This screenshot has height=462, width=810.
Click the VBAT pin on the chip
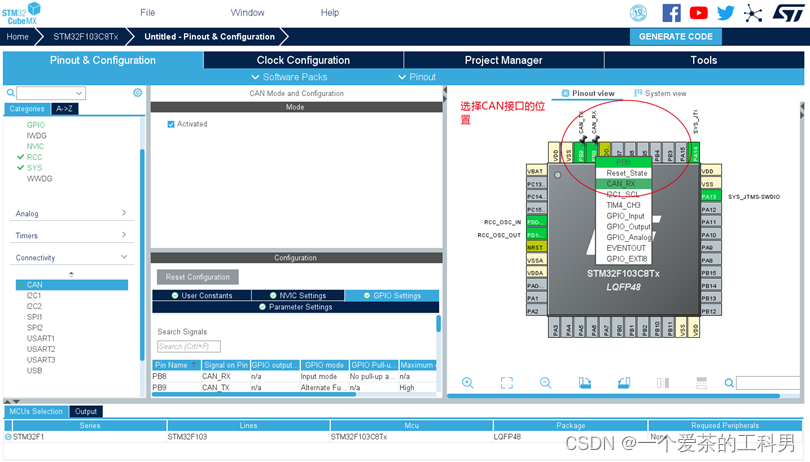536,171
